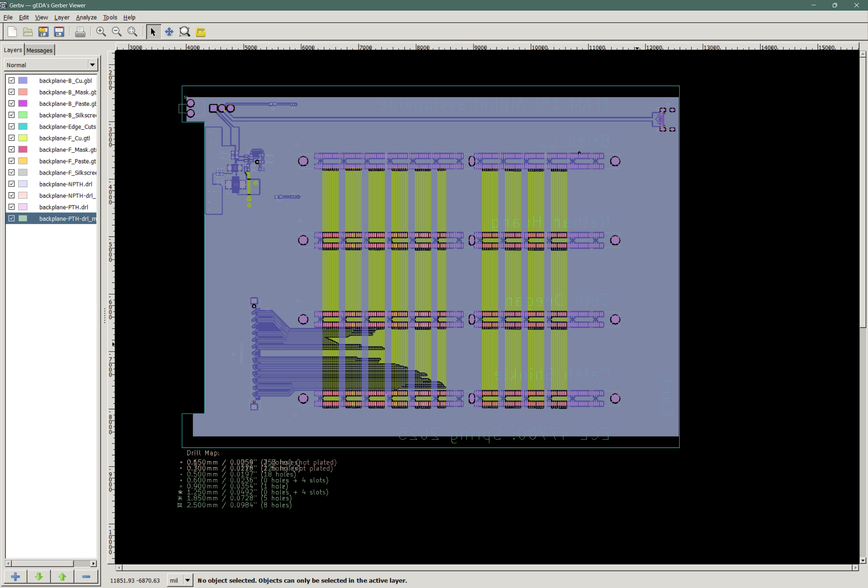Screen dimensions: 868x588
Task: Open the mil units dropdown
Action: click(187, 580)
